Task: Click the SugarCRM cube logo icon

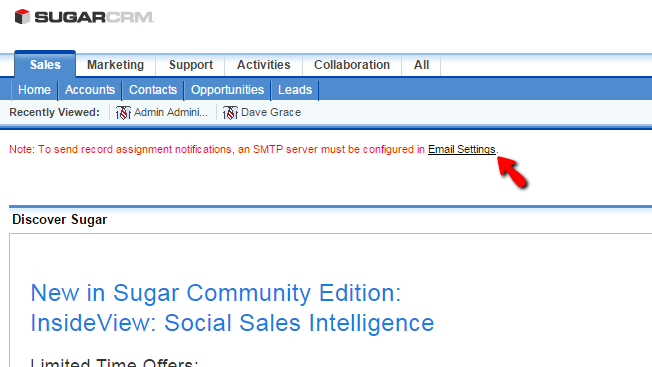Action: [22, 17]
